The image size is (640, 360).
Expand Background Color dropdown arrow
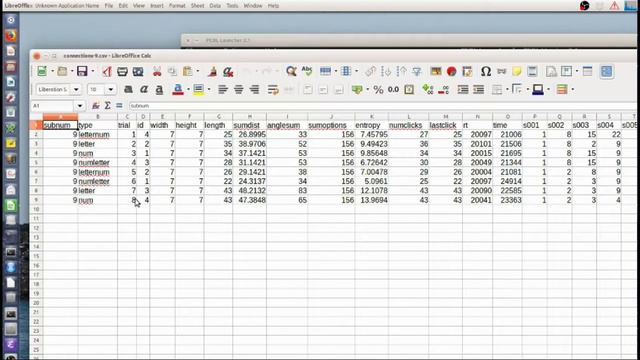coord(548,89)
